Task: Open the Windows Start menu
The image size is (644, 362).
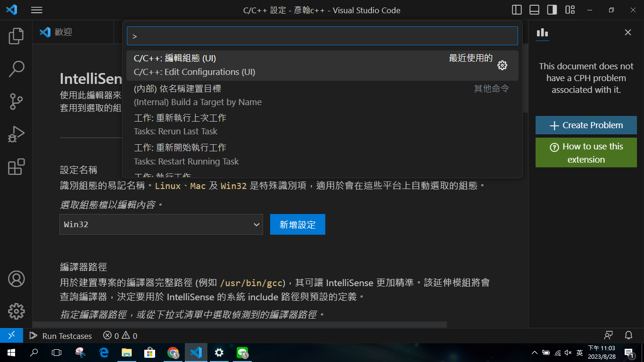Action: point(11,352)
